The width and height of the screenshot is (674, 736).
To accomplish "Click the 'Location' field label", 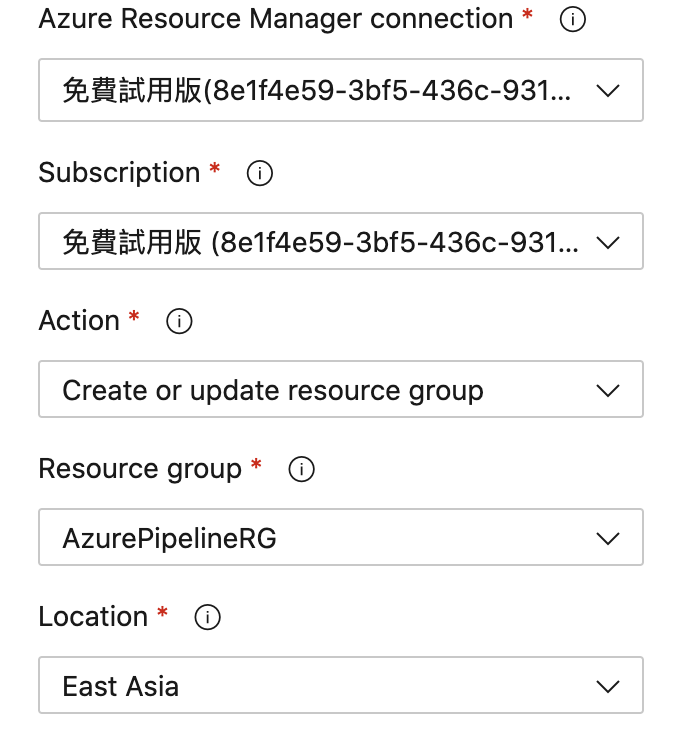I will click(x=93, y=617).
